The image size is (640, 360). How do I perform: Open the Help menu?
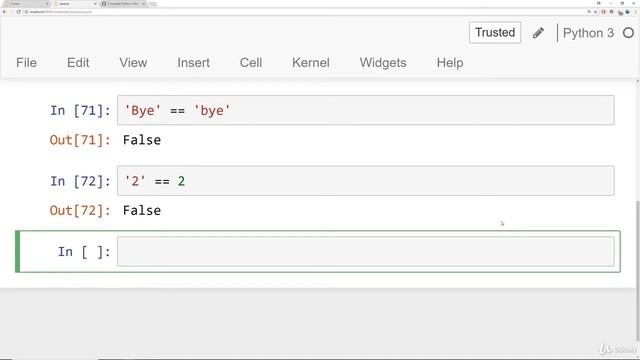coord(450,63)
